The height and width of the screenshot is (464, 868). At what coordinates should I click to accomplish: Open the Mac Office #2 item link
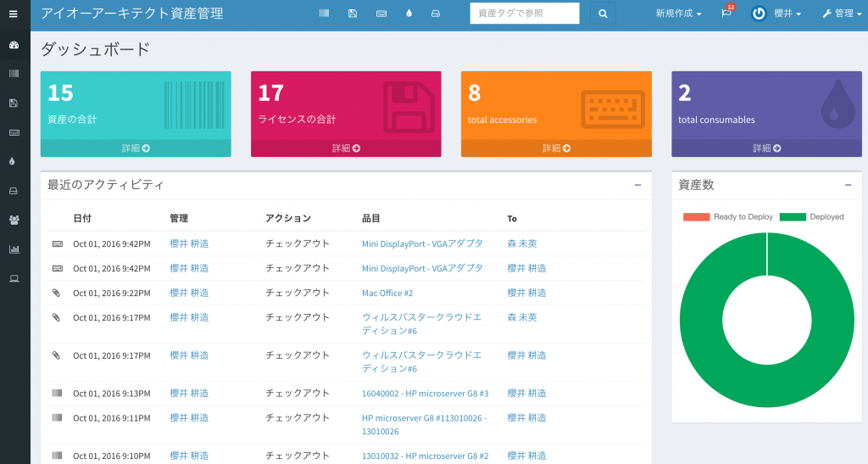387,293
